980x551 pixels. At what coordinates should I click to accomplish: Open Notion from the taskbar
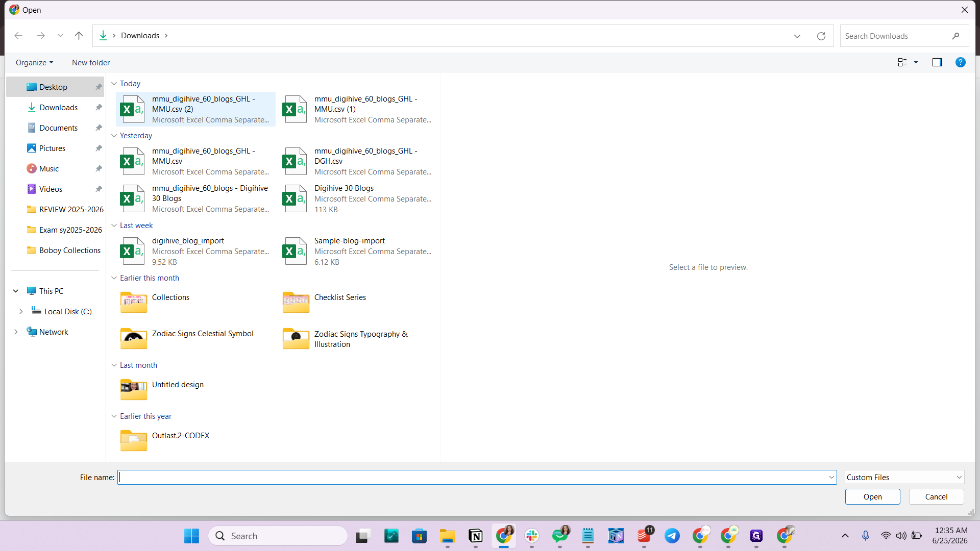(x=475, y=536)
